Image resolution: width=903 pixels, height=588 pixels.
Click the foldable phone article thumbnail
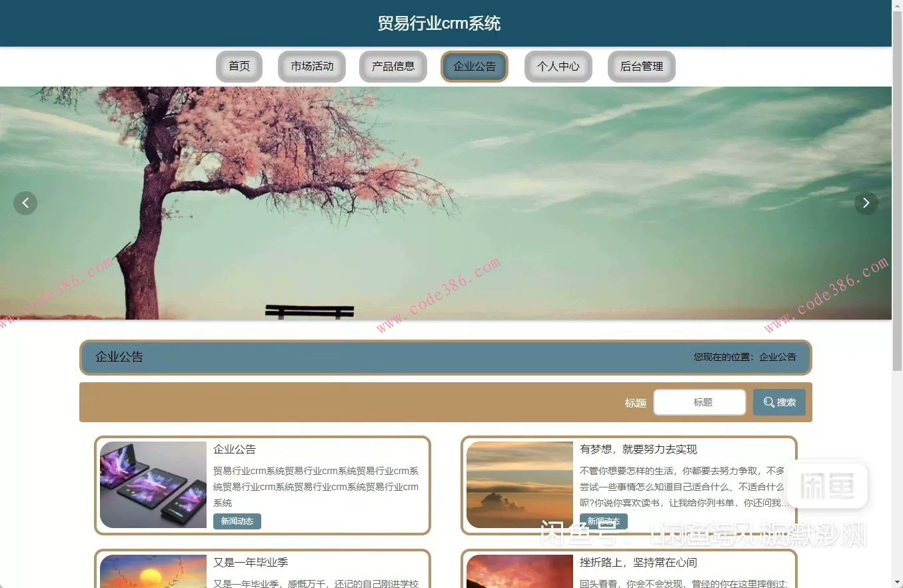[153, 485]
